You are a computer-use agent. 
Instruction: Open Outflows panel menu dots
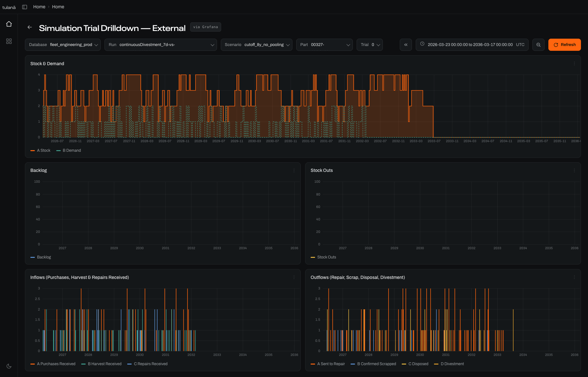pos(574,277)
